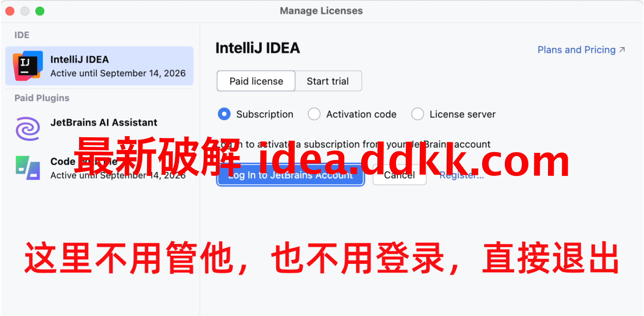Open the Register link
644x316 pixels.
[462, 175]
